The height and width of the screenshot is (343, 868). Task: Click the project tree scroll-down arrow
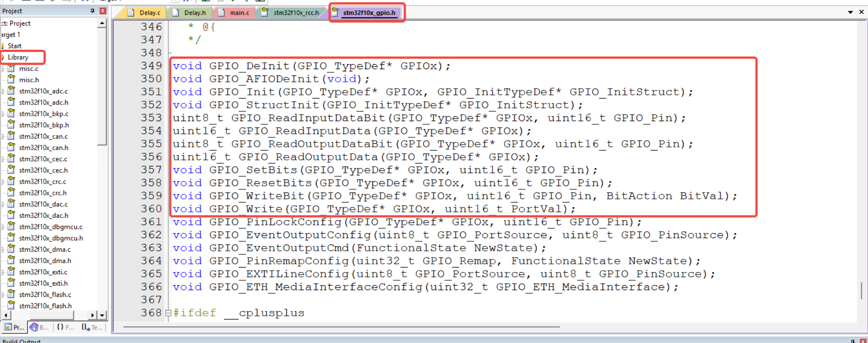click(x=102, y=315)
